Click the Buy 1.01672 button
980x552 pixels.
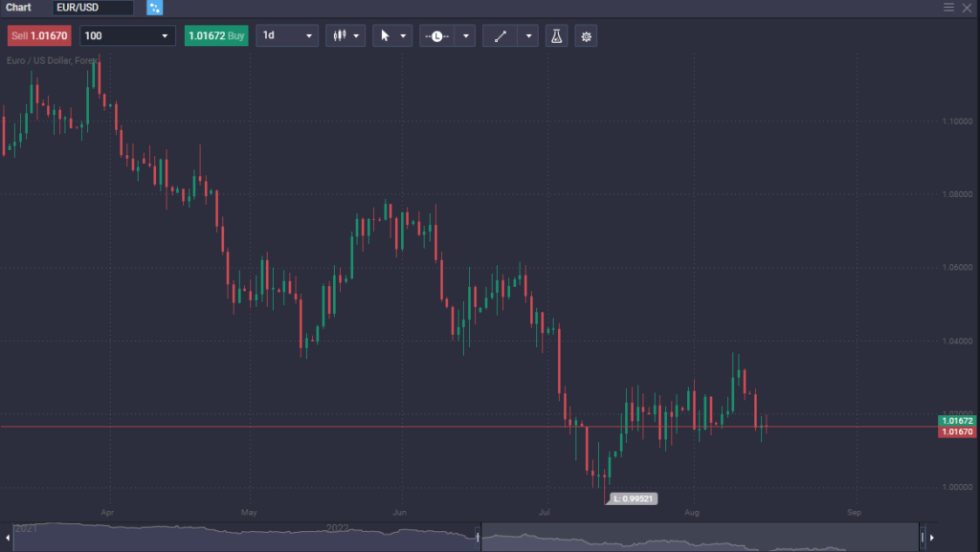[216, 36]
